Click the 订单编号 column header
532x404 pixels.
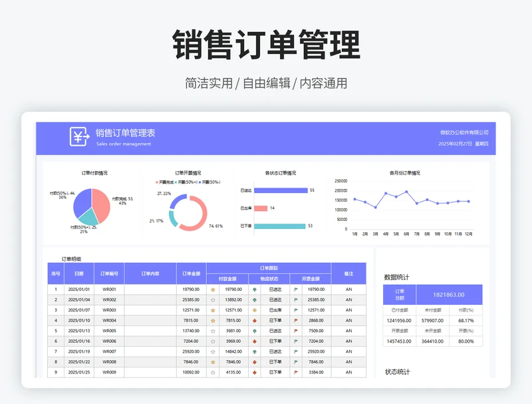click(109, 274)
